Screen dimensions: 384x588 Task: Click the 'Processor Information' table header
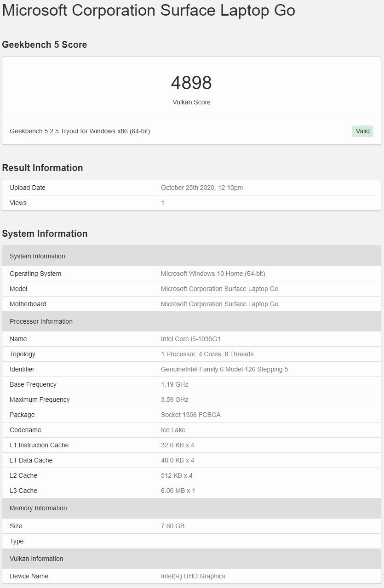pos(192,321)
